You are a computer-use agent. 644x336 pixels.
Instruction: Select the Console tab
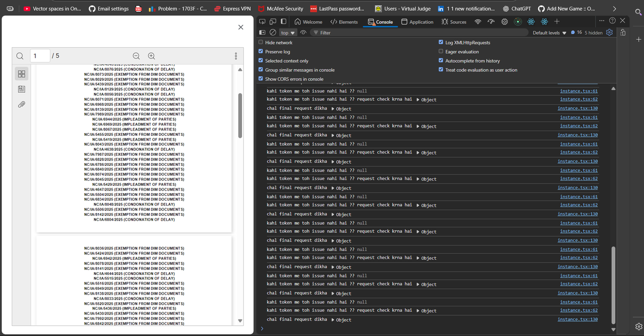pos(380,22)
